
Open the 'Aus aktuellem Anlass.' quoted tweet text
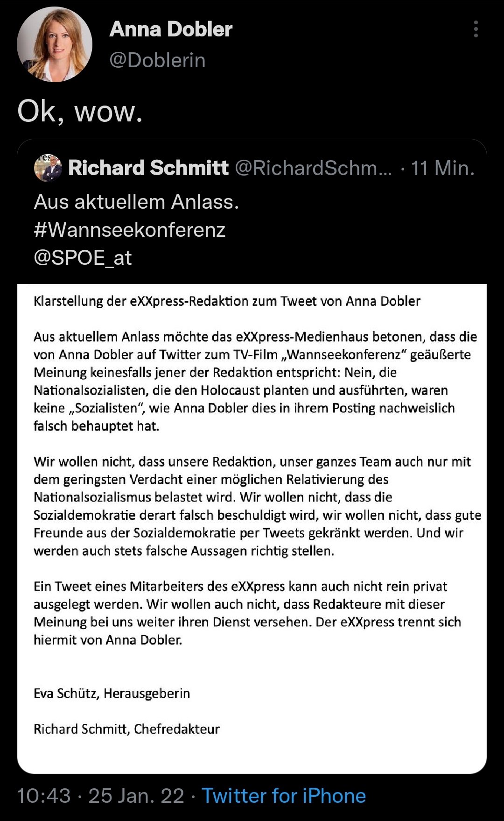[136, 202]
